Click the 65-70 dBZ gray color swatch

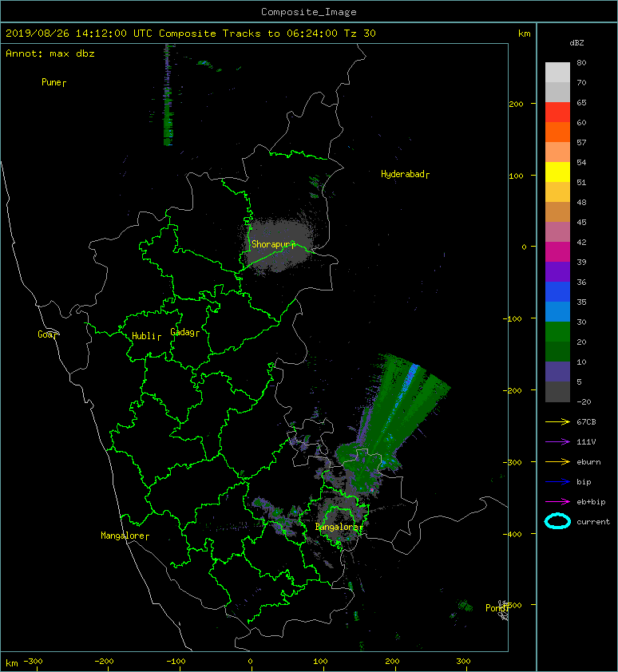pyautogui.click(x=557, y=92)
